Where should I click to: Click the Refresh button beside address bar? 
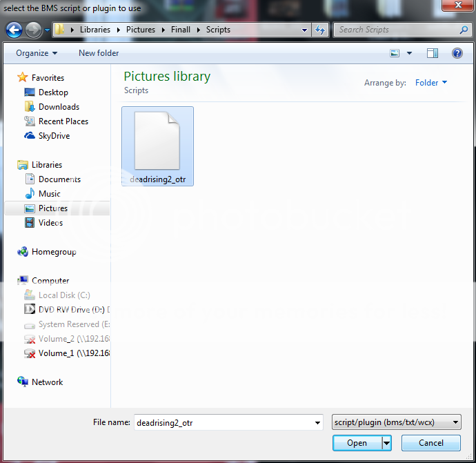pos(320,30)
